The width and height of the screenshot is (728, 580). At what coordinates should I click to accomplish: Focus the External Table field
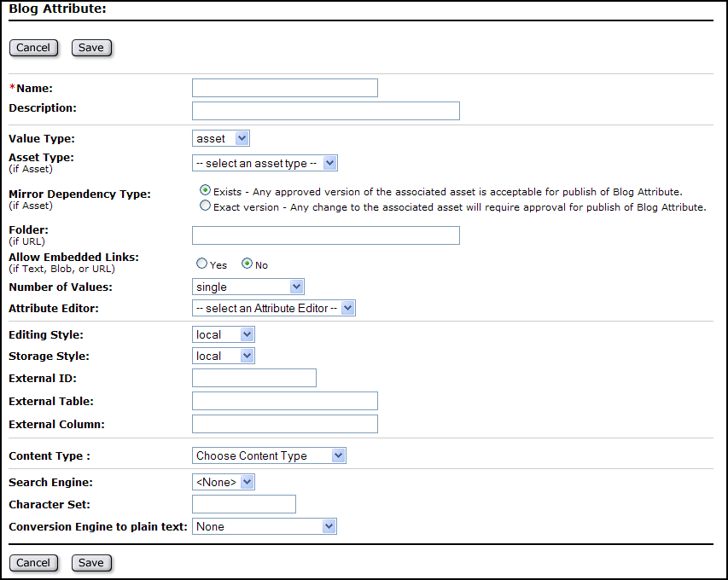coord(284,401)
